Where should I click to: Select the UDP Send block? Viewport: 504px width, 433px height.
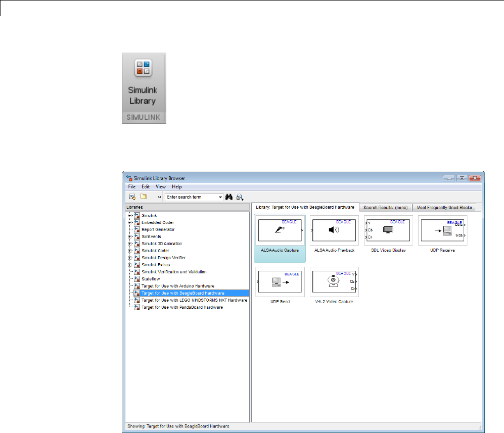coord(280,282)
